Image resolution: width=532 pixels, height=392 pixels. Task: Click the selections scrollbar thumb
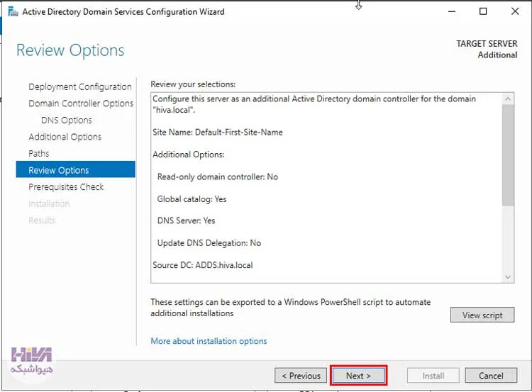tap(508, 155)
